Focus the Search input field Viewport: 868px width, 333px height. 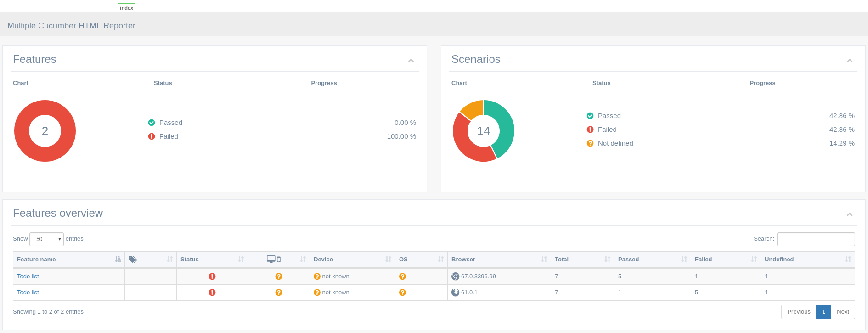coord(816,239)
